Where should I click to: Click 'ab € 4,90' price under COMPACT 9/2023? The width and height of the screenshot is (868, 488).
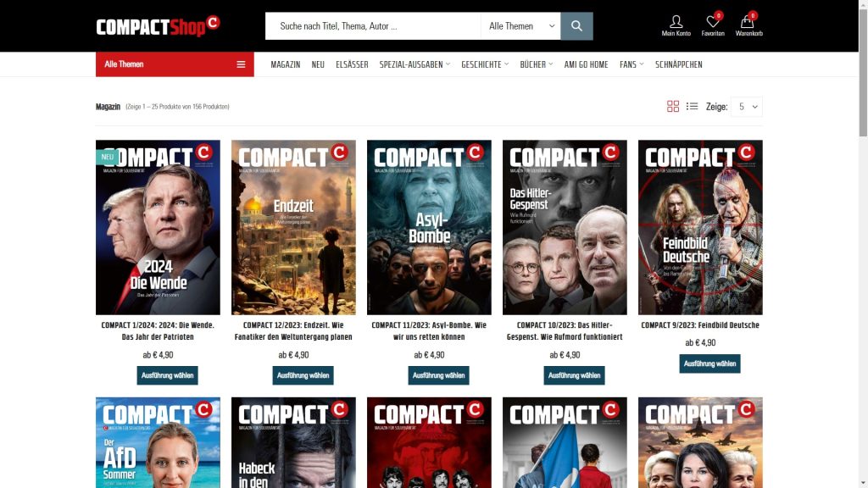700,342
